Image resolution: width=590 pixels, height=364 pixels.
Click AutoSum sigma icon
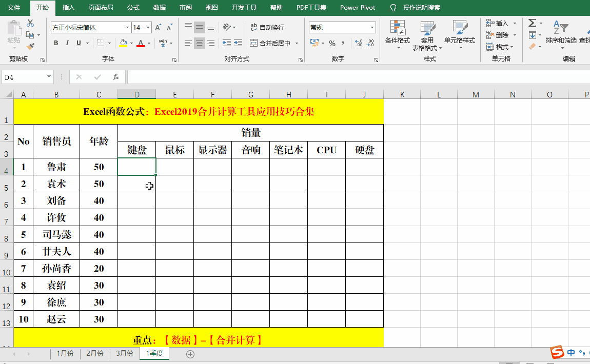[532, 23]
